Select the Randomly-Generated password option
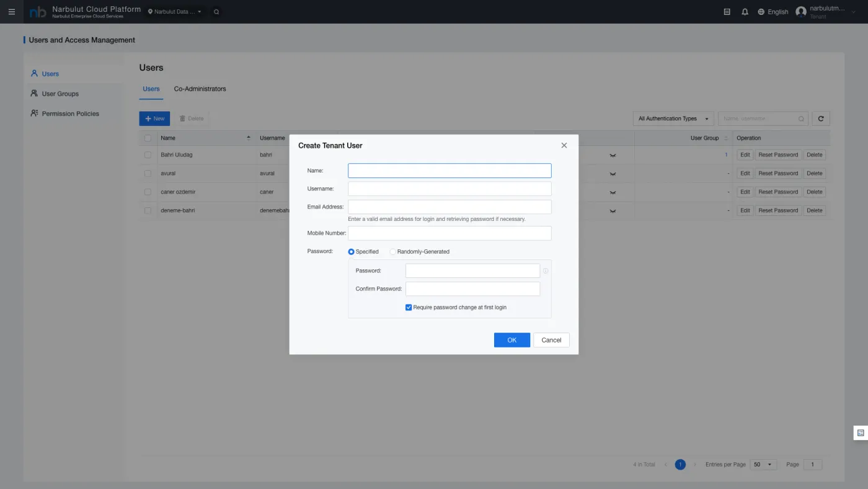 (x=392, y=252)
